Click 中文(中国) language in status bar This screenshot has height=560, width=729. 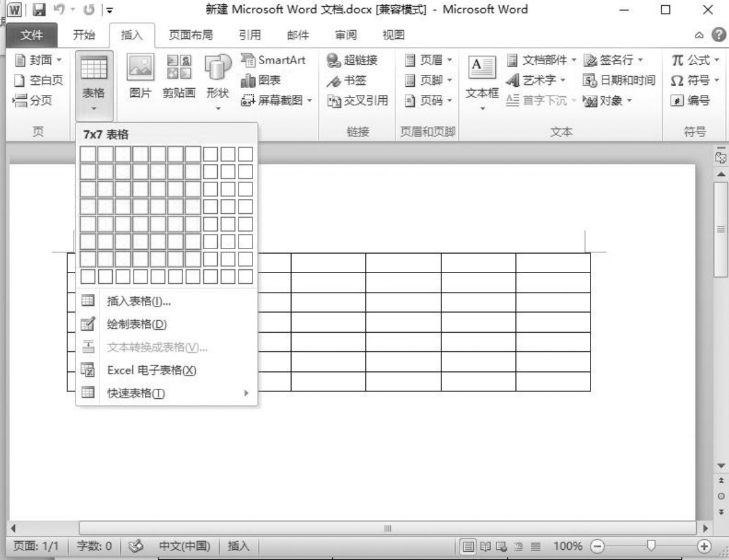point(184,546)
